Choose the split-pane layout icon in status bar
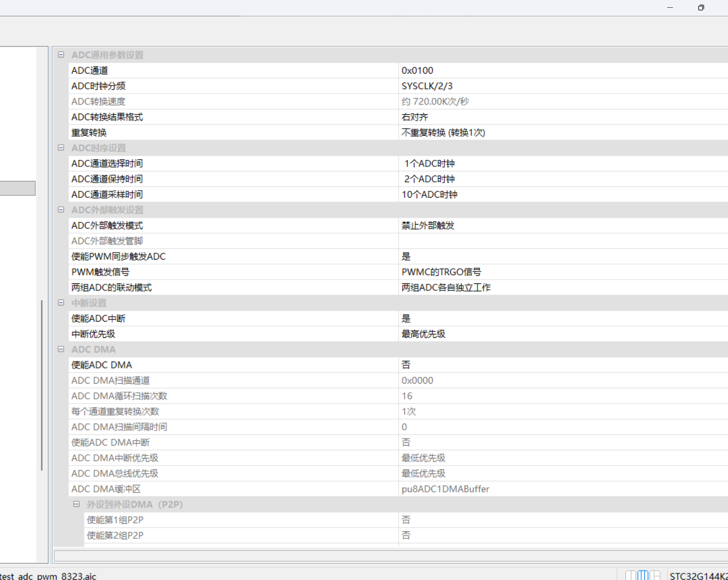This screenshot has width=728, height=580. click(x=655, y=575)
